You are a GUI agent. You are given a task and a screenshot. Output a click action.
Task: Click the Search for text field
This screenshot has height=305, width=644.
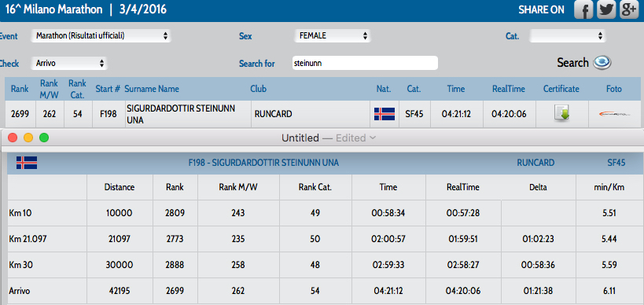(365, 63)
